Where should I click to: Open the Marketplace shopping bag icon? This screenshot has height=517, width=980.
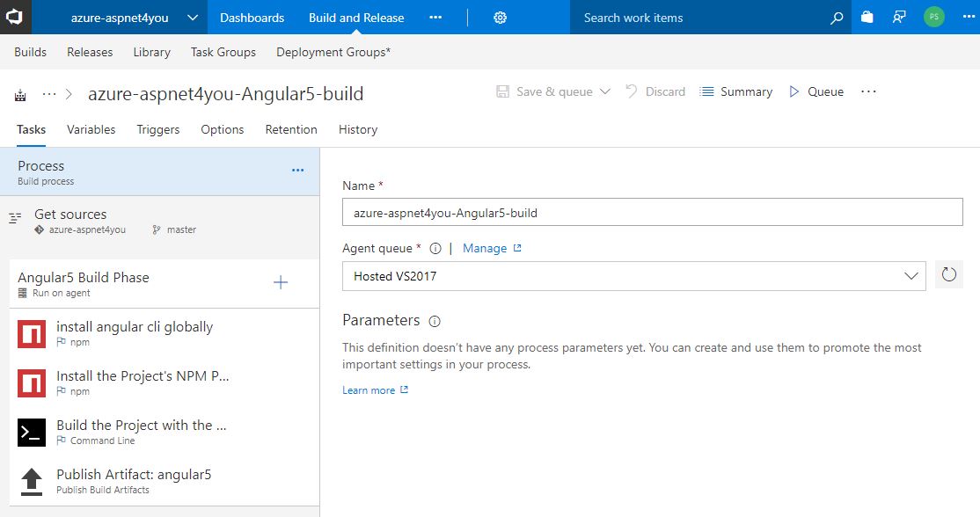867,17
